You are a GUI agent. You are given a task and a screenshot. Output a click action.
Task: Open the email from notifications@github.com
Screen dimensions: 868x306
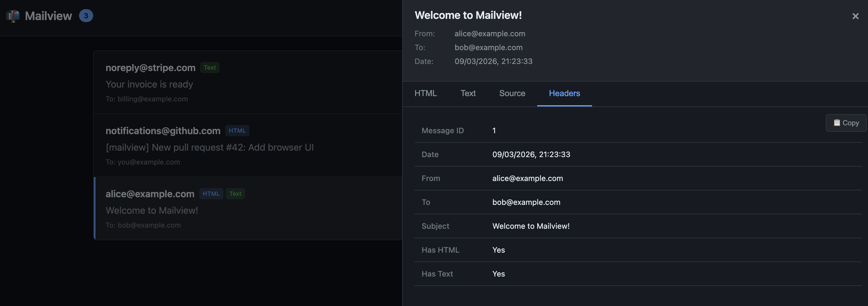pos(248,145)
